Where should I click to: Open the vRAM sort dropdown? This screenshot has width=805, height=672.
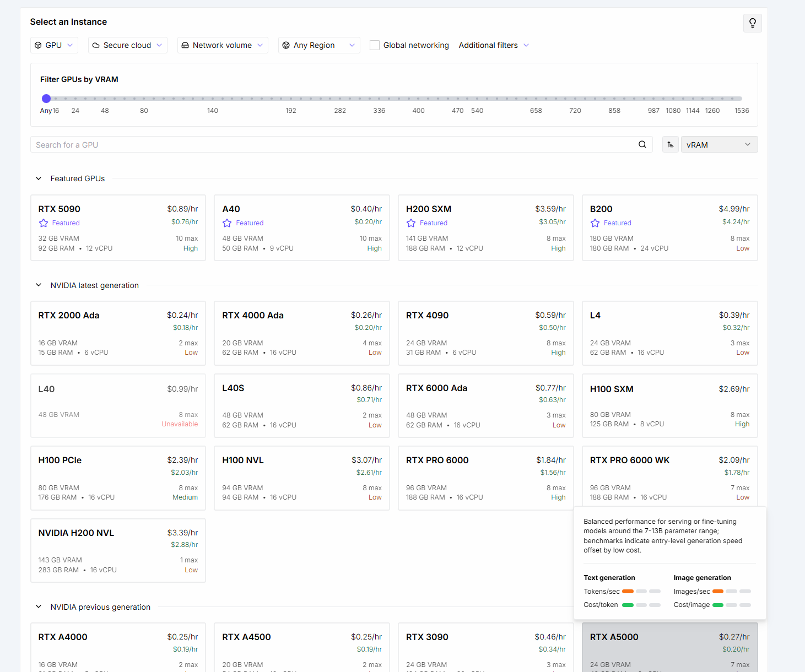coord(719,144)
